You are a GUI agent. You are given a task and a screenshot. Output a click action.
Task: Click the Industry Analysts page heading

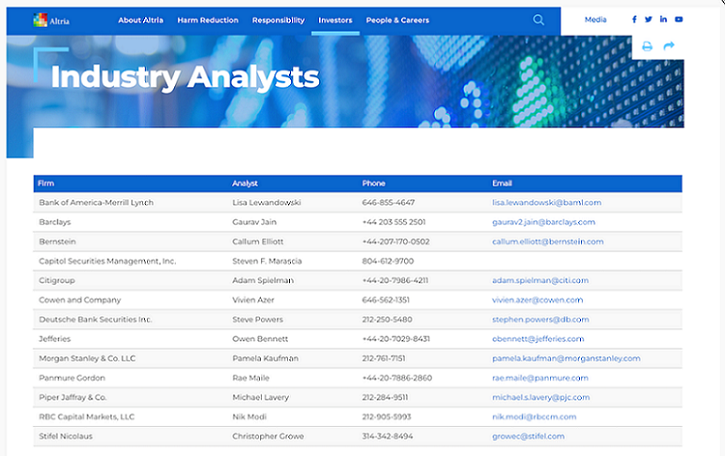coord(185,77)
